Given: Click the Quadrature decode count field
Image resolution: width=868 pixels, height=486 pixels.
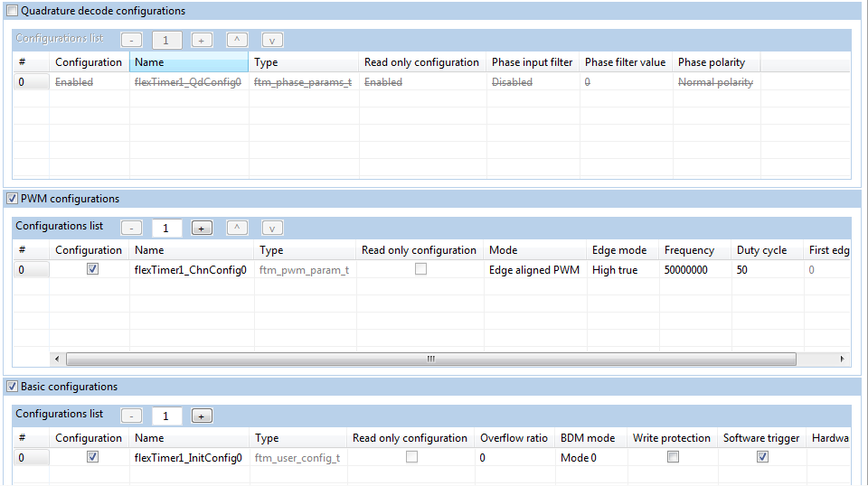Looking at the screenshot, I should [166, 41].
